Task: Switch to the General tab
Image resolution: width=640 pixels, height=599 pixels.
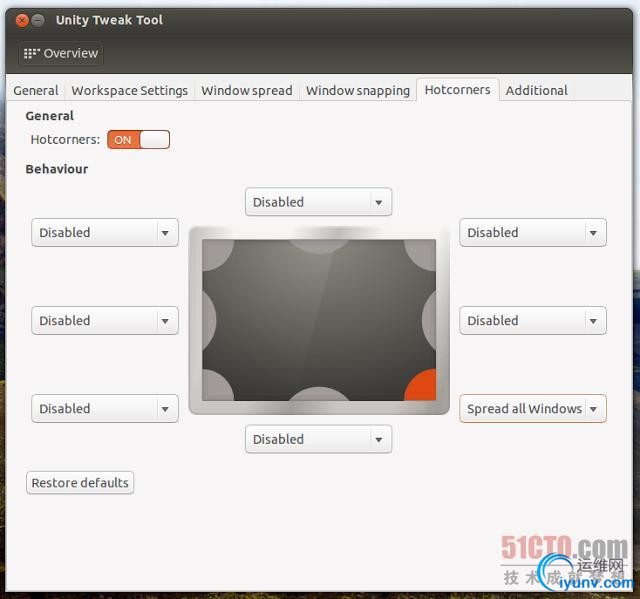Action: [x=36, y=90]
